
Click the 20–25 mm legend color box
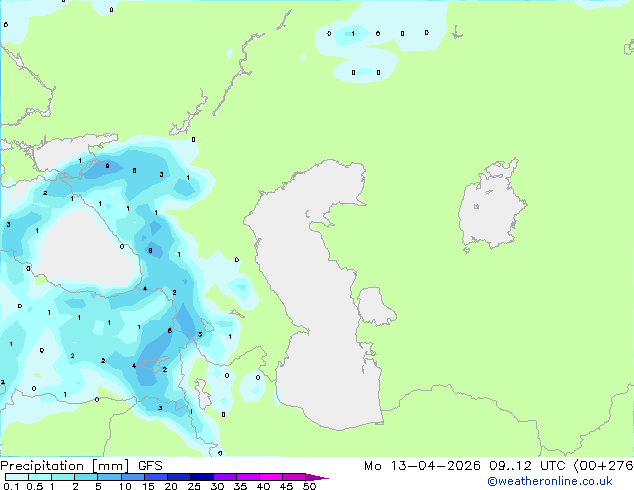pos(179,477)
